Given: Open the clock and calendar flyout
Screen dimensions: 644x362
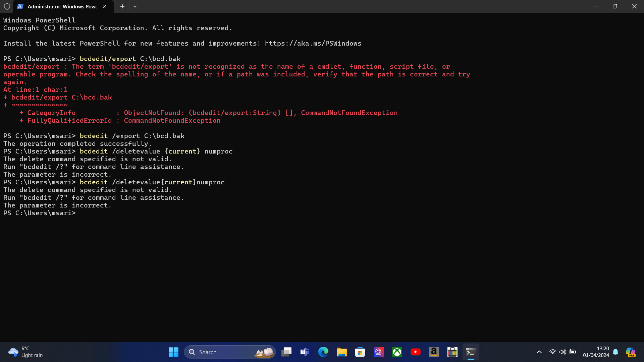Looking at the screenshot, I should 596,352.
